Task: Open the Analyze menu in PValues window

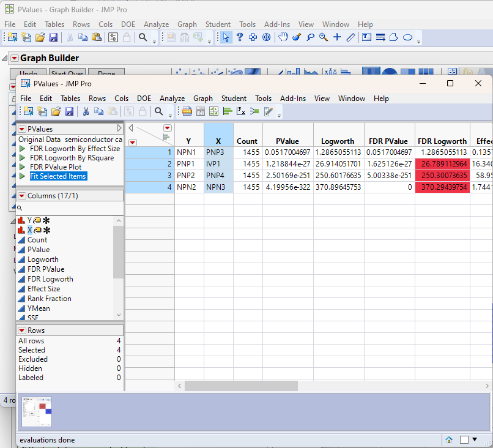Action: point(172,98)
